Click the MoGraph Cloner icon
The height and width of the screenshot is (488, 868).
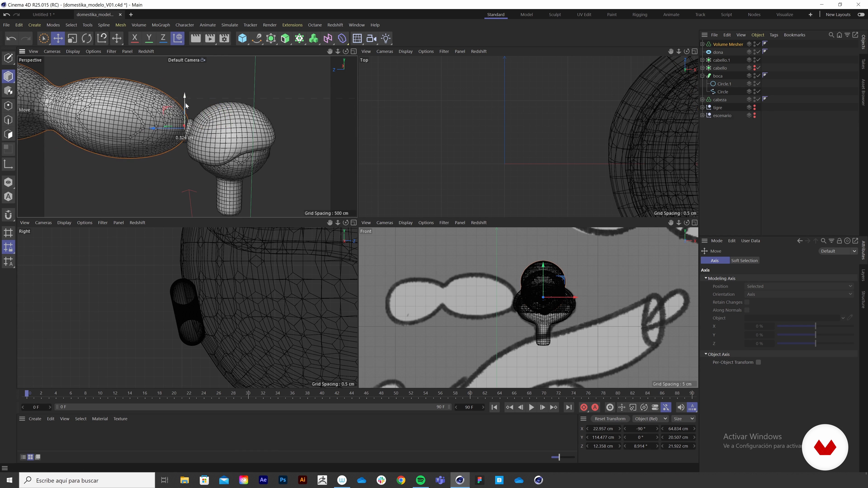click(x=300, y=38)
